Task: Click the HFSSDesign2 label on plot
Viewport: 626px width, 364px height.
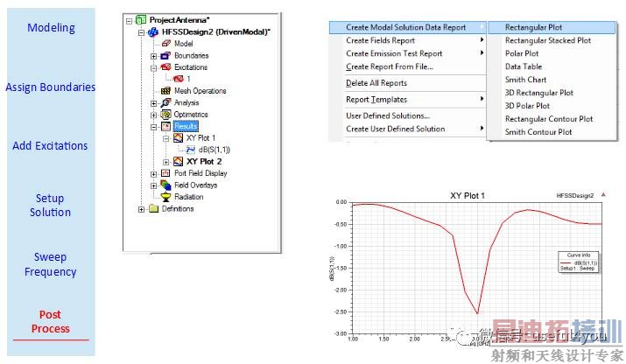Action: point(575,196)
